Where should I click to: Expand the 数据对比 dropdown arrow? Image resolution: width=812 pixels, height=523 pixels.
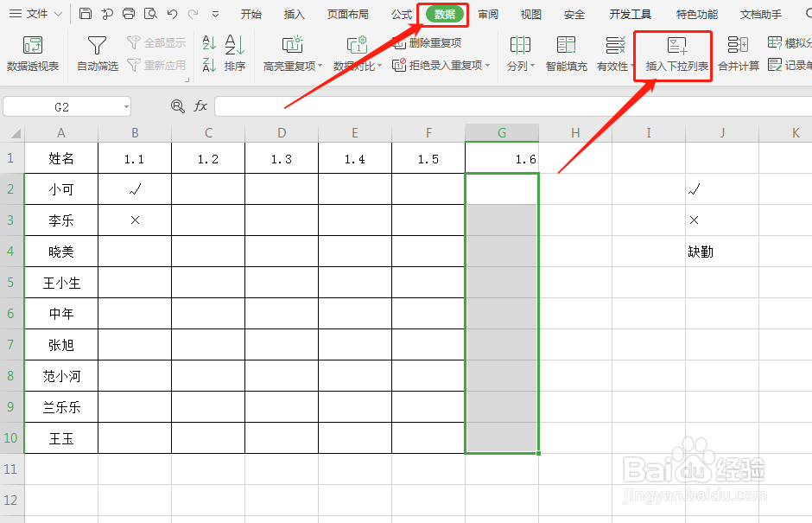pyautogui.click(x=379, y=66)
